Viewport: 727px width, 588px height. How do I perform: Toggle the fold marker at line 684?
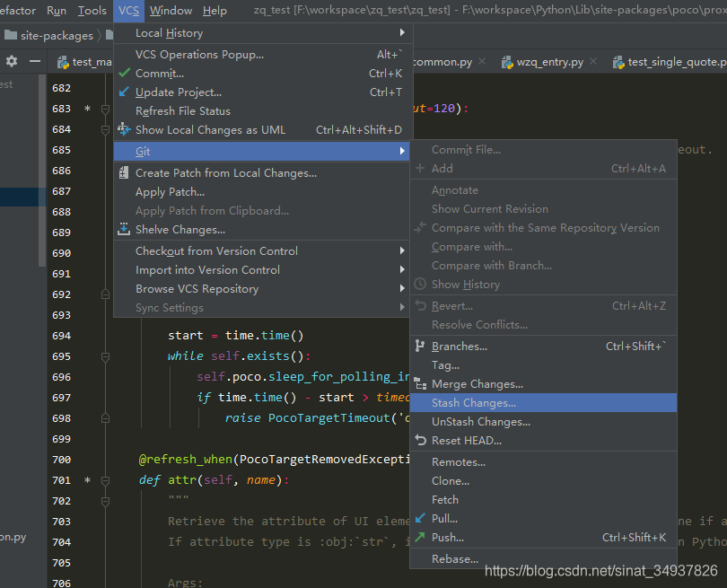point(105,129)
